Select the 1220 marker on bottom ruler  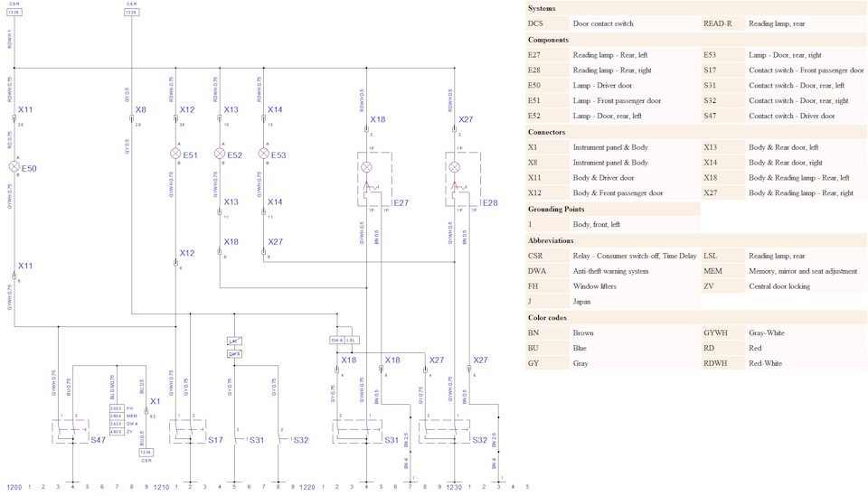tap(307, 487)
